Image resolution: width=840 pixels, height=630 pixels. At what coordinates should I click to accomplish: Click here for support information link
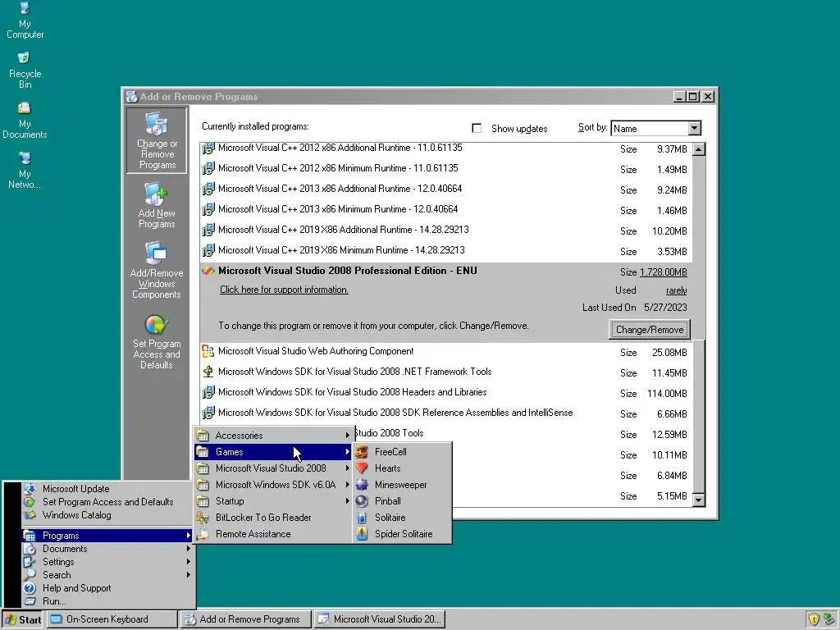point(284,290)
